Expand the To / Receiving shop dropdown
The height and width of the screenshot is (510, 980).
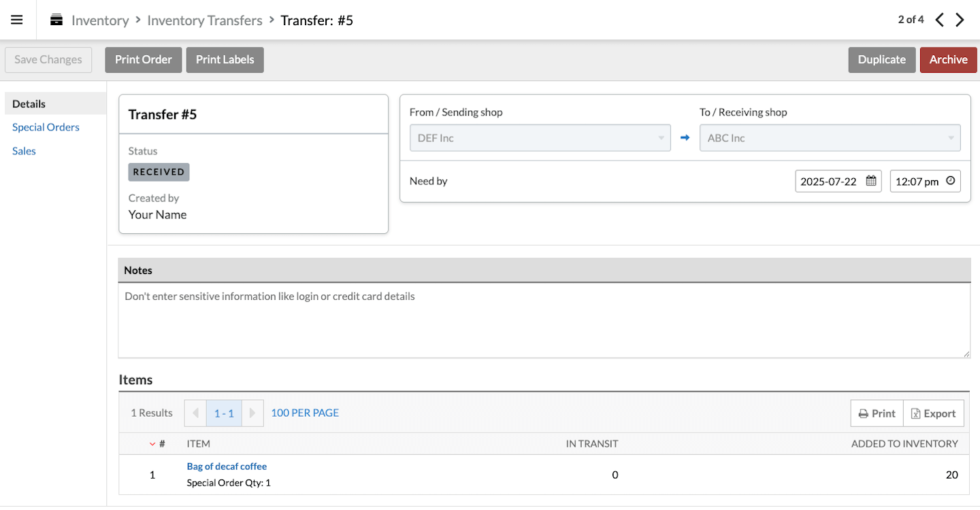point(830,138)
